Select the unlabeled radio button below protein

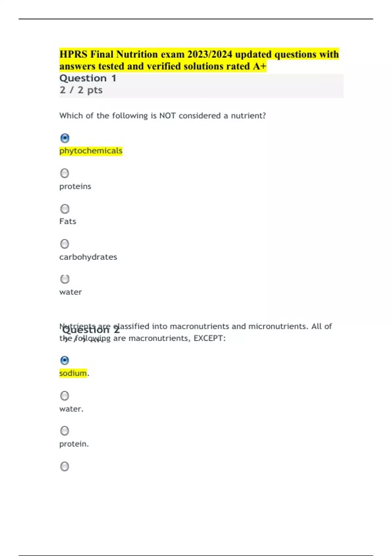65,467
